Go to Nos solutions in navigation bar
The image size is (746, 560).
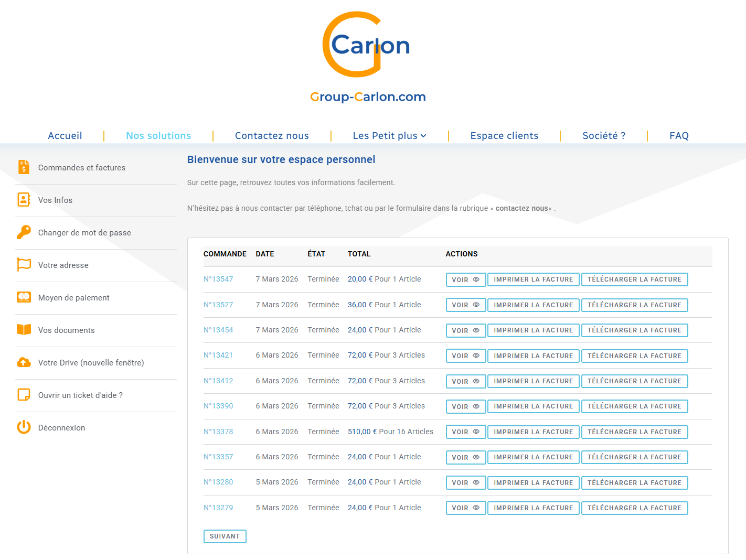point(158,136)
